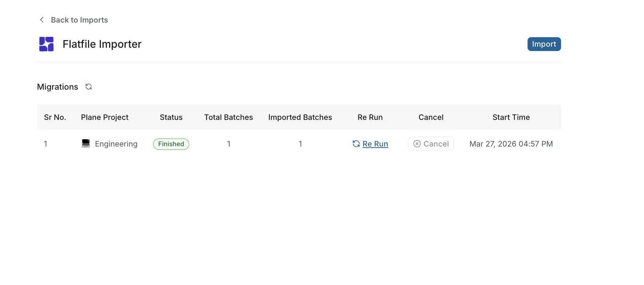Click the Plane Project column header
The height and width of the screenshot is (285, 644).
[105, 117]
